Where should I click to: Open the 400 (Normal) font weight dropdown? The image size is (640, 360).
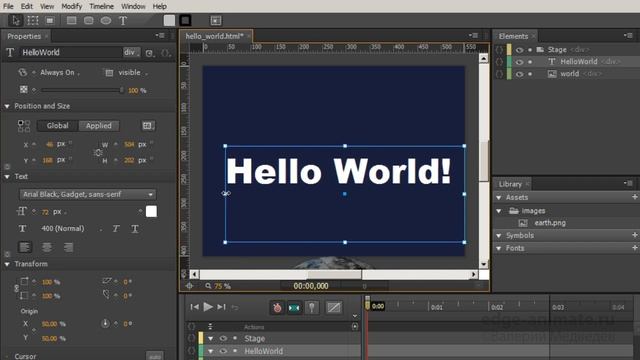click(71, 229)
